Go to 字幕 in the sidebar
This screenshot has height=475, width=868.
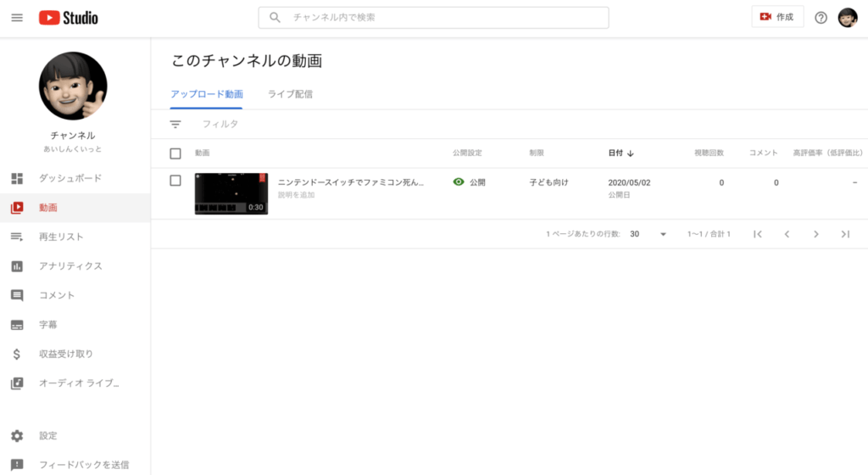tap(47, 325)
